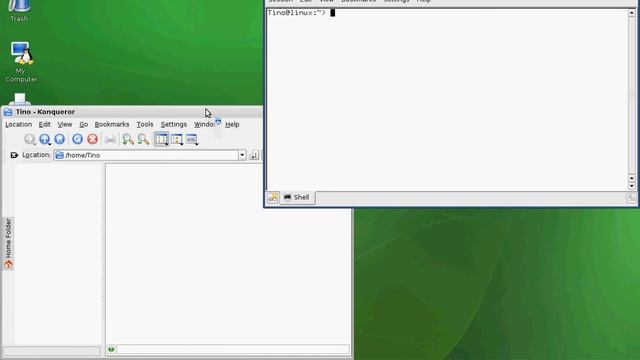The width and height of the screenshot is (640, 360).
Task: Click the close tab icon at Konsole bottom right
Action: pos(631,198)
